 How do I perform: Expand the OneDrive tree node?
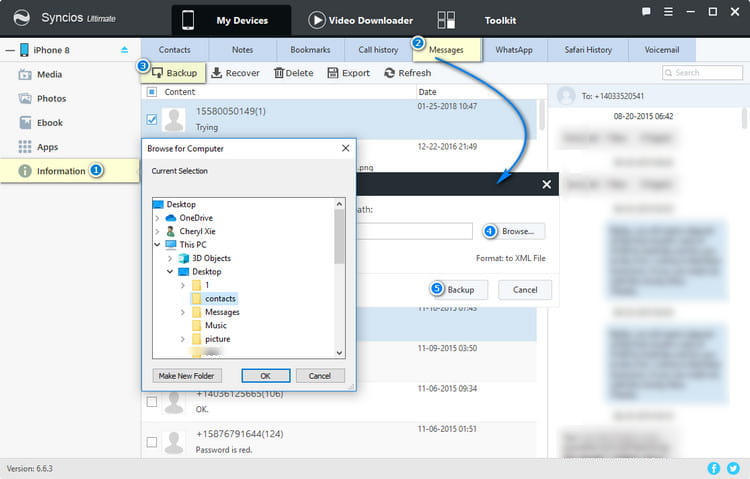pos(157,218)
